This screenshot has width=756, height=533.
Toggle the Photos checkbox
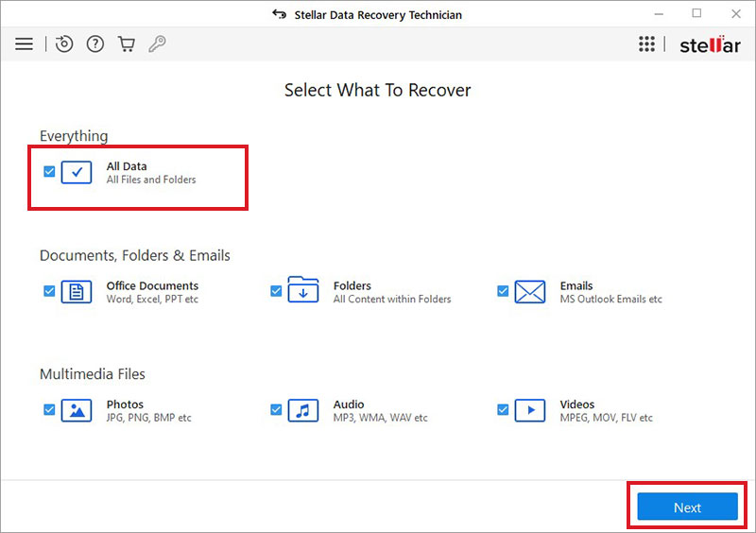(x=49, y=410)
